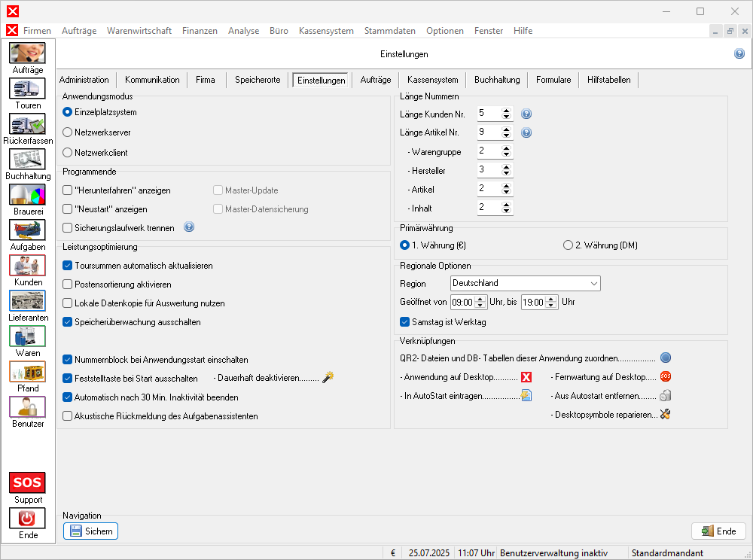This screenshot has height=560, width=753.
Task: Open the Lieferanten sidebar icon
Action: click(x=27, y=301)
